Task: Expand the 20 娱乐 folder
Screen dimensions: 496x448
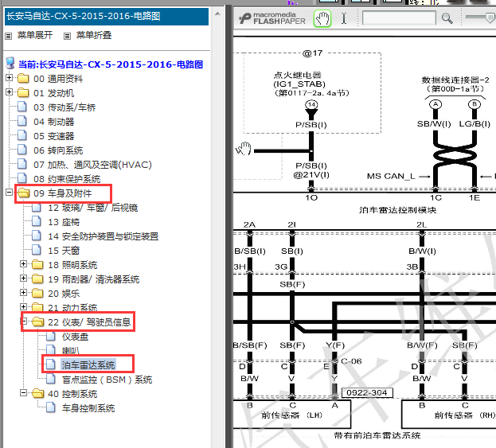Action: (23, 293)
